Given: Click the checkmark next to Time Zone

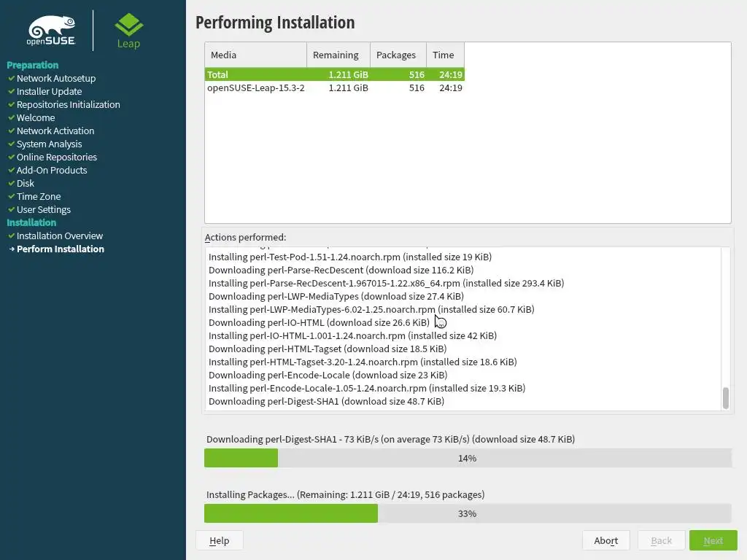Looking at the screenshot, I should pyautogui.click(x=11, y=196).
